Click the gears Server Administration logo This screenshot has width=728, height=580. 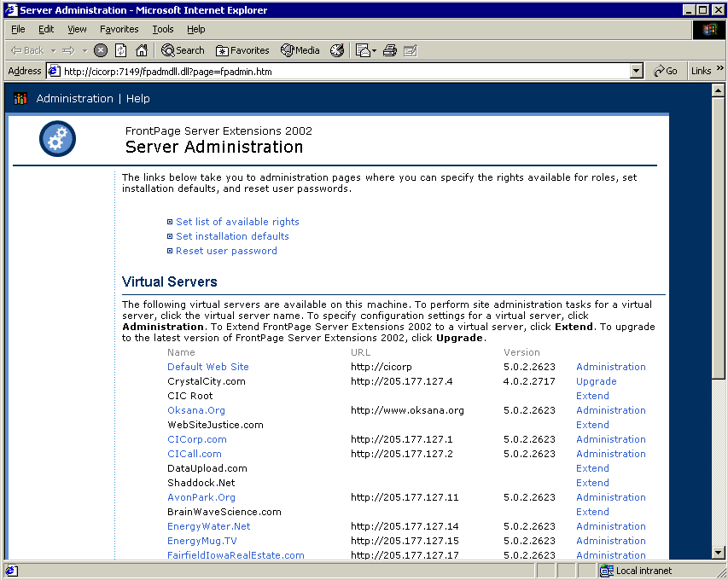click(x=57, y=139)
